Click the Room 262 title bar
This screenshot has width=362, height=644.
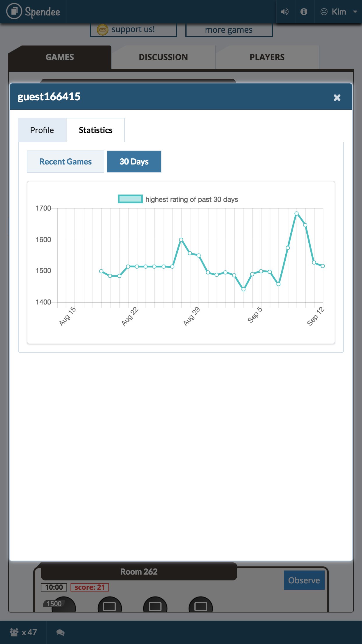[x=139, y=572]
